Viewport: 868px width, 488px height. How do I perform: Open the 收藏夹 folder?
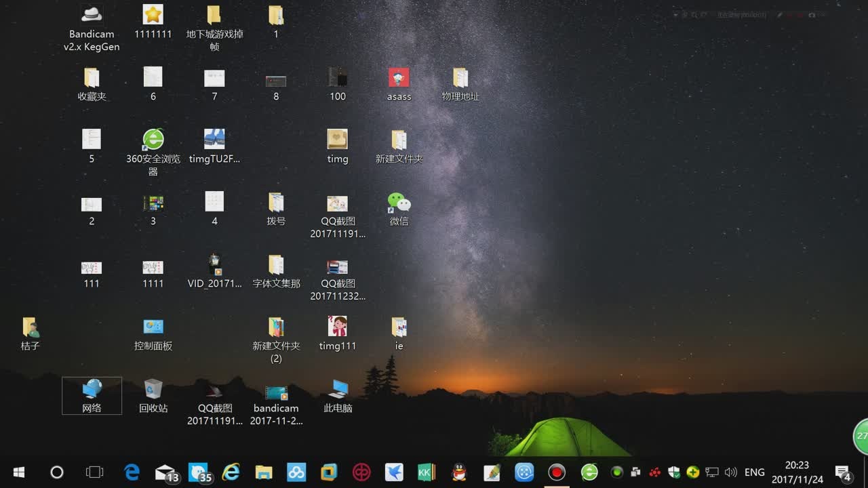(x=92, y=84)
